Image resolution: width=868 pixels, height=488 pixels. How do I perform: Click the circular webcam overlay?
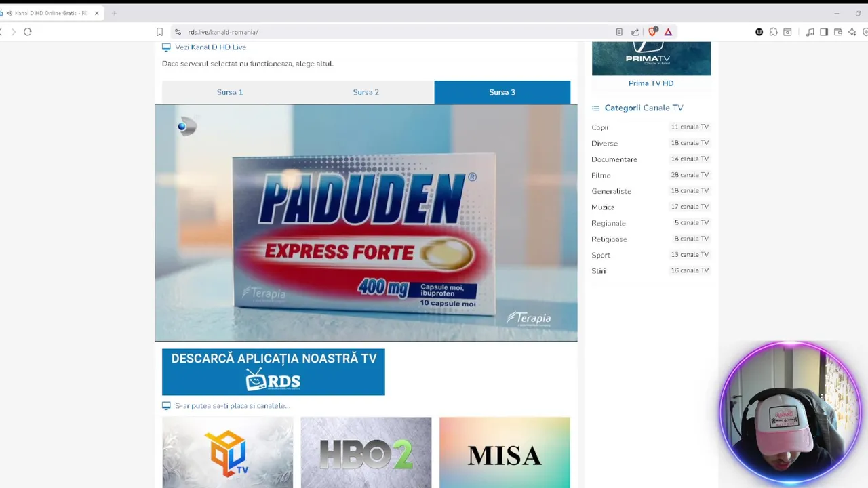pyautogui.click(x=791, y=413)
